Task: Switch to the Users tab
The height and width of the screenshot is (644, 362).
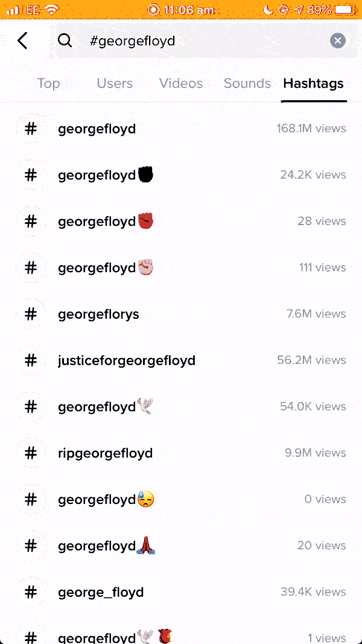Action: click(115, 83)
